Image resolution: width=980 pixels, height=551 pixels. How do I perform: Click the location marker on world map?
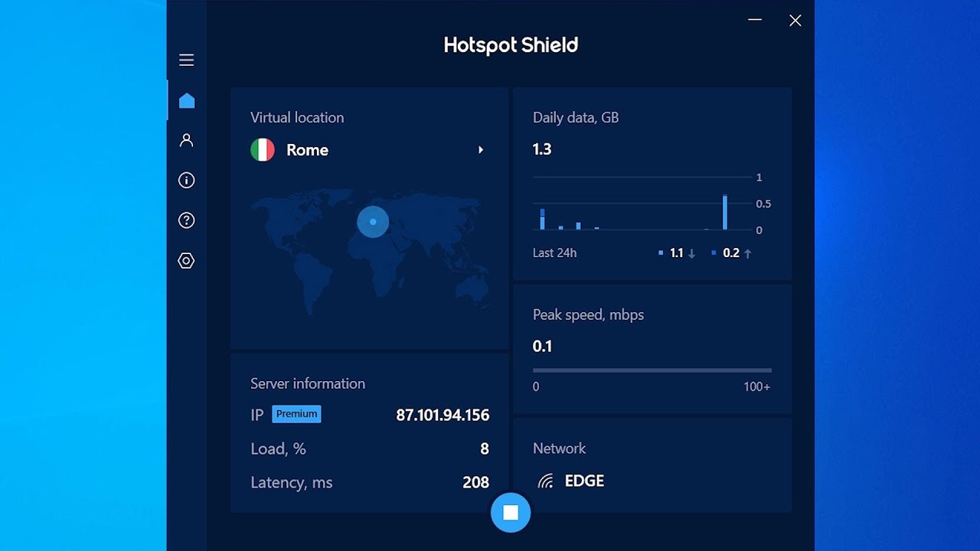(x=373, y=222)
